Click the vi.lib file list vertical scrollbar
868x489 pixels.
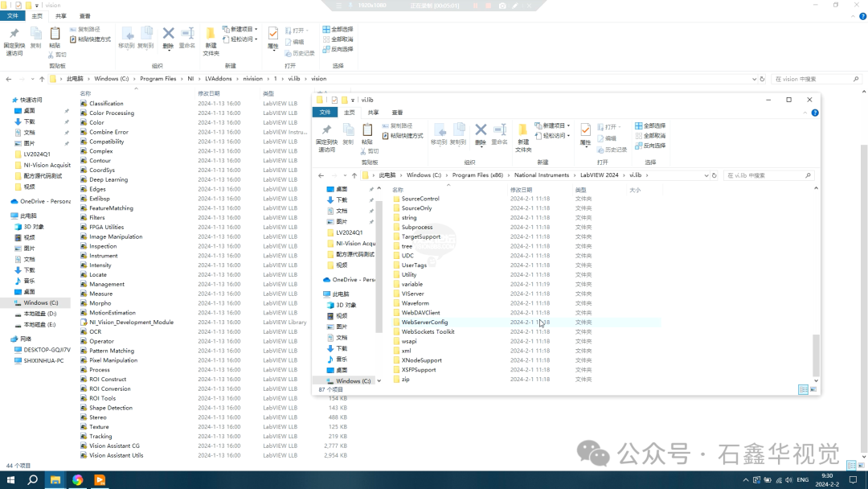[816, 355]
